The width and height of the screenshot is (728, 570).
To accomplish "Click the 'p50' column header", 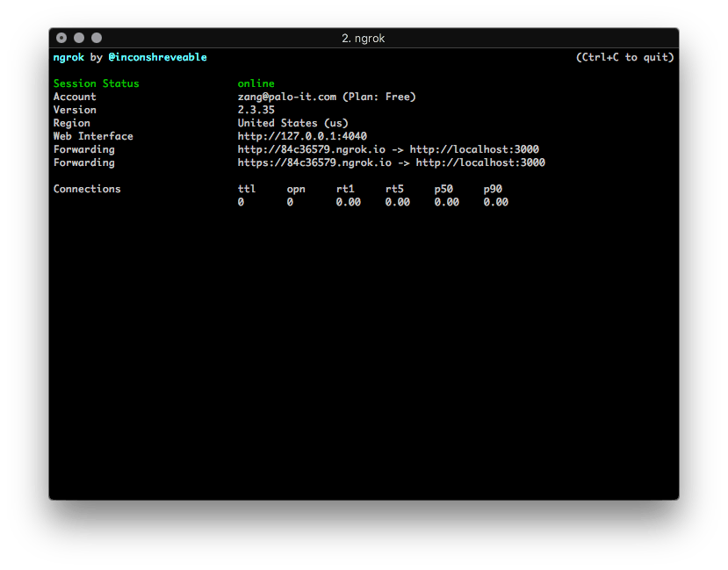I will coord(443,190).
